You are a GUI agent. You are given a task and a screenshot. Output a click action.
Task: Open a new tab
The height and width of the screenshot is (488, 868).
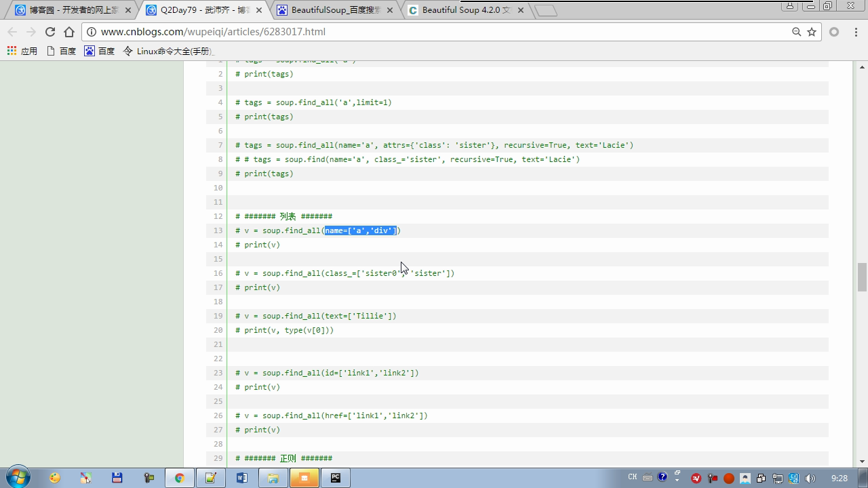click(545, 10)
